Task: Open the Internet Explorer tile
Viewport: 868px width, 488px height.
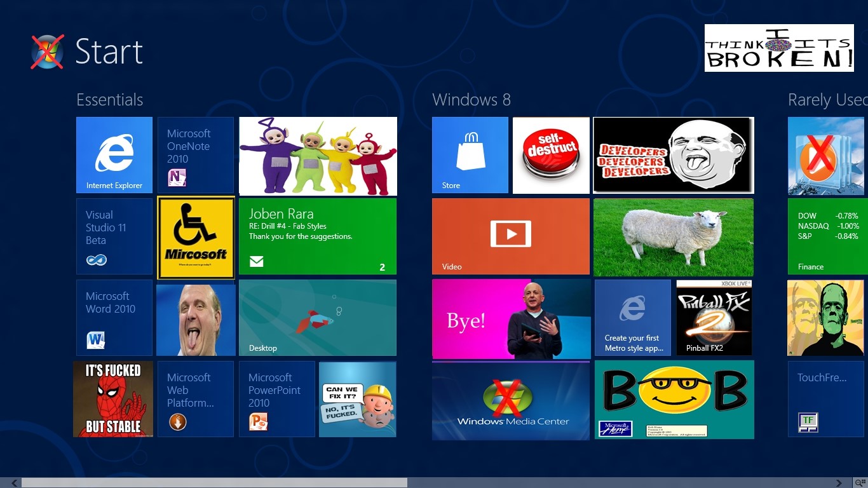Action: point(114,155)
